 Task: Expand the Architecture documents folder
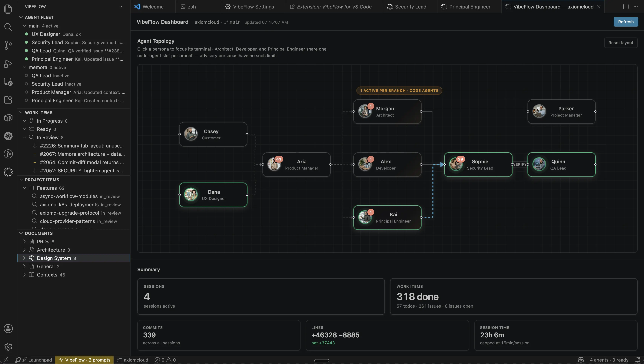coord(24,250)
